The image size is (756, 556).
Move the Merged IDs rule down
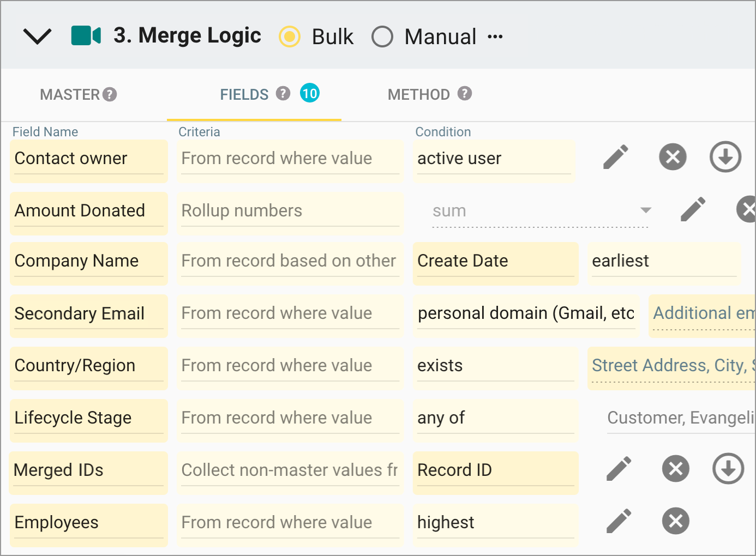pos(728,469)
